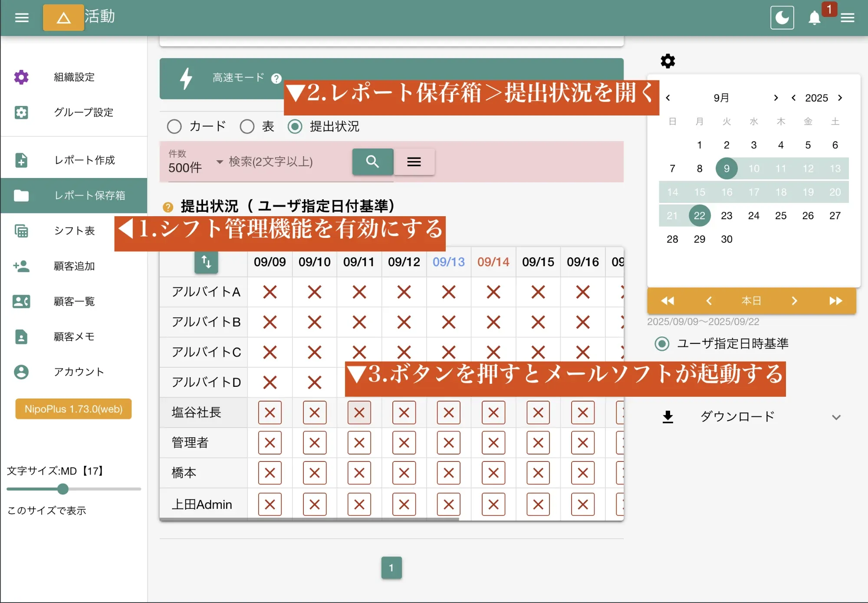Toggle dark mode with the moon icon

(782, 17)
